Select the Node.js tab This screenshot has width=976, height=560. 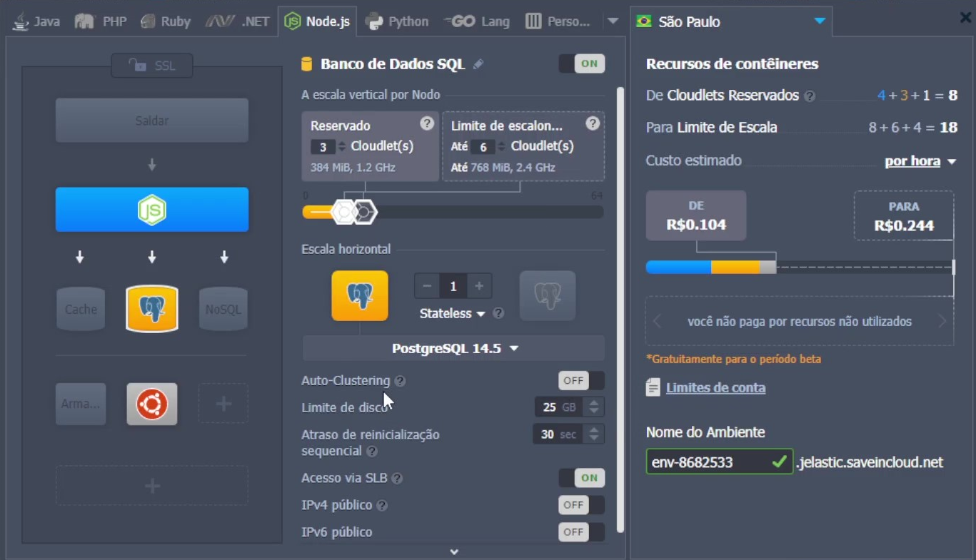point(318,21)
